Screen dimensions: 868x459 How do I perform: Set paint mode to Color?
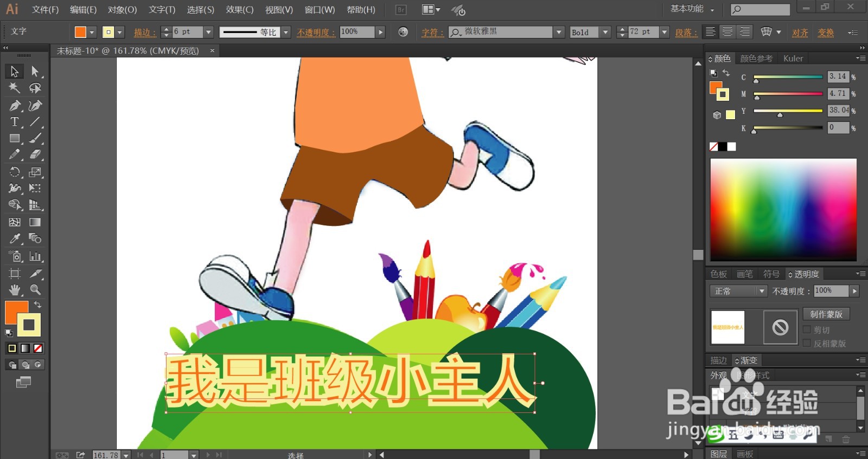click(x=12, y=348)
